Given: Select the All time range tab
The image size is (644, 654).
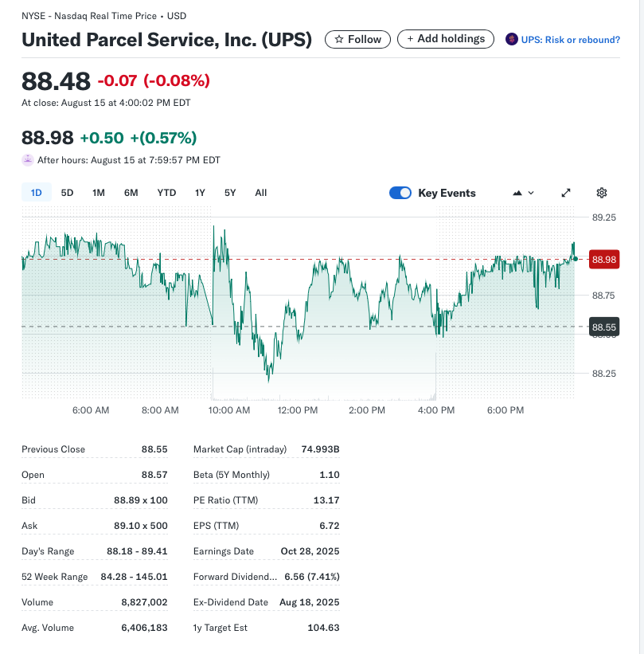Looking at the screenshot, I should [x=261, y=193].
